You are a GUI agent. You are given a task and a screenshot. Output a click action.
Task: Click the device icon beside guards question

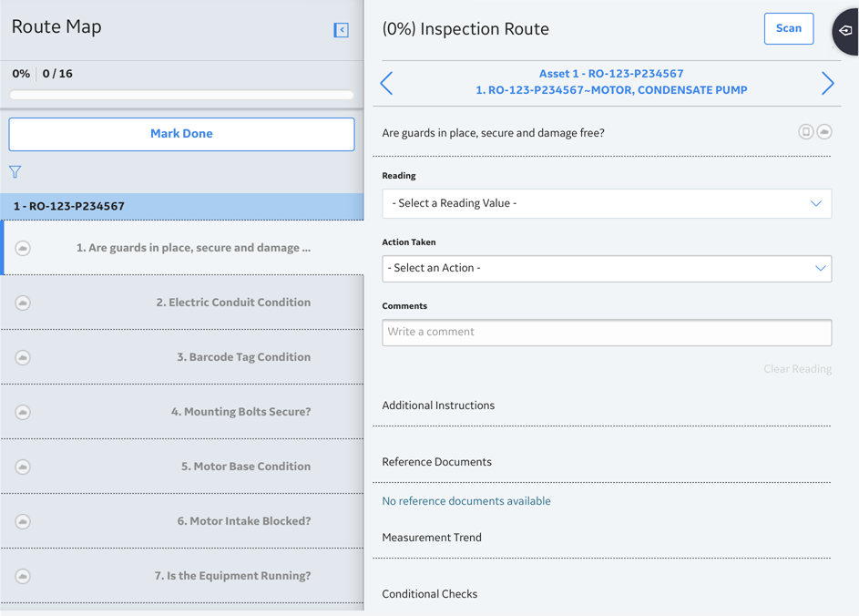[x=805, y=131]
